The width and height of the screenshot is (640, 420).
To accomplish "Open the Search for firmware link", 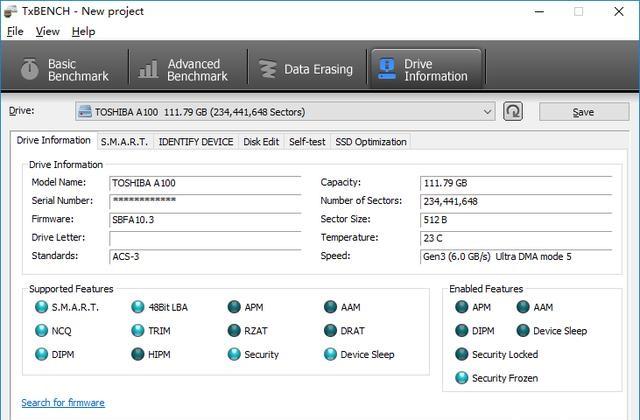I will tap(63, 403).
